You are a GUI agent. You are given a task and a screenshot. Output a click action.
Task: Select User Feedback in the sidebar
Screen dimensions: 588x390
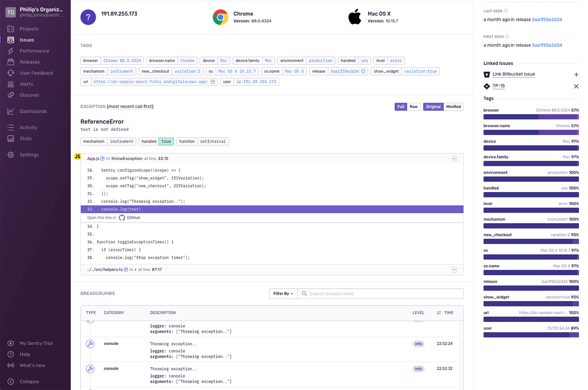(36, 73)
